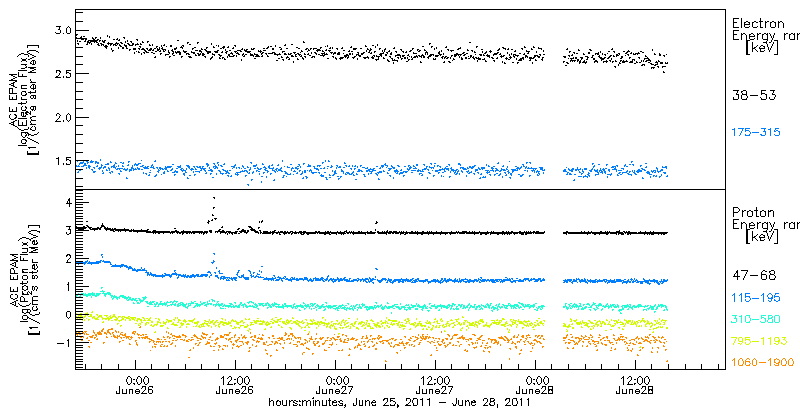Viewport: 800px width, 410px height.
Task: Click the tall proton flux spike peak near 4
Action: click(214, 198)
